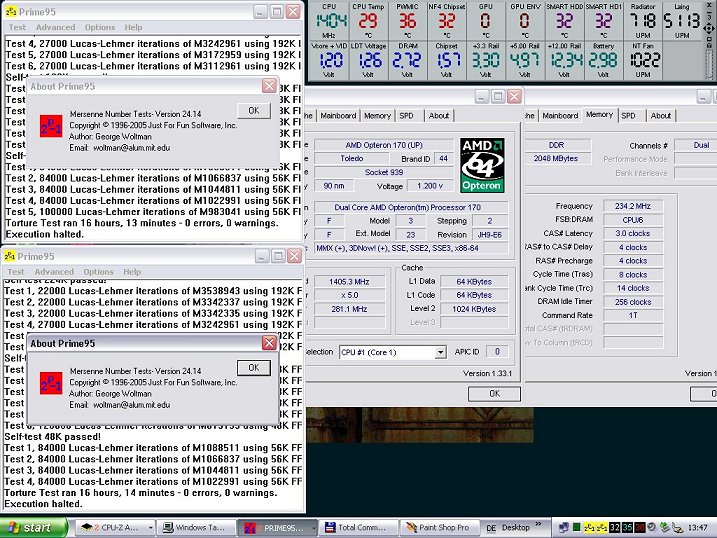This screenshot has width=717, height=538.
Task: Open Help menu in upper Prime95 window
Action: pyautogui.click(x=134, y=27)
